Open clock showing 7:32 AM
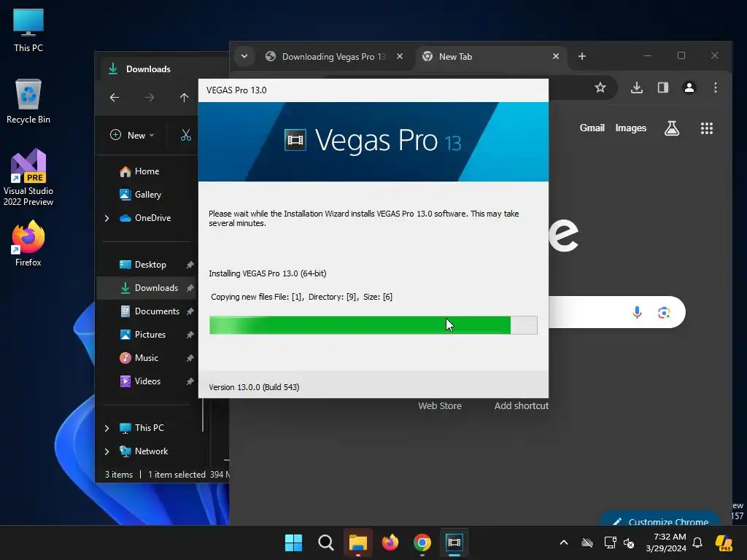This screenshot has height=560, width=747. point(666,542)
